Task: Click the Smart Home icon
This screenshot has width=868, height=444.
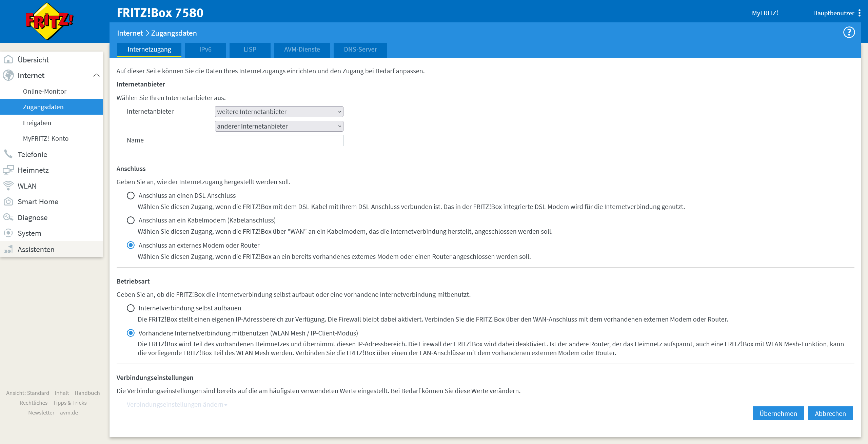Action: (8, 201)
